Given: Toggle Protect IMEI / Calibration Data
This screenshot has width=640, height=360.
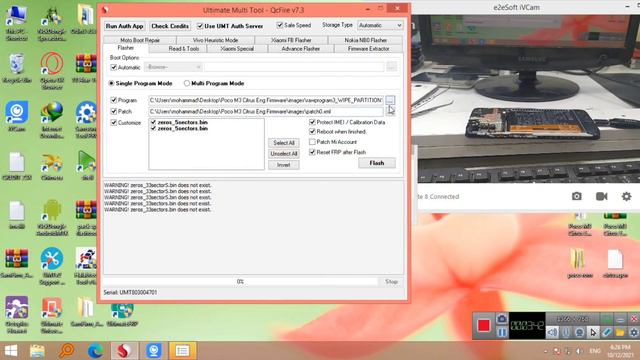Looking at the screenshot, I should [x=312, y=122].
